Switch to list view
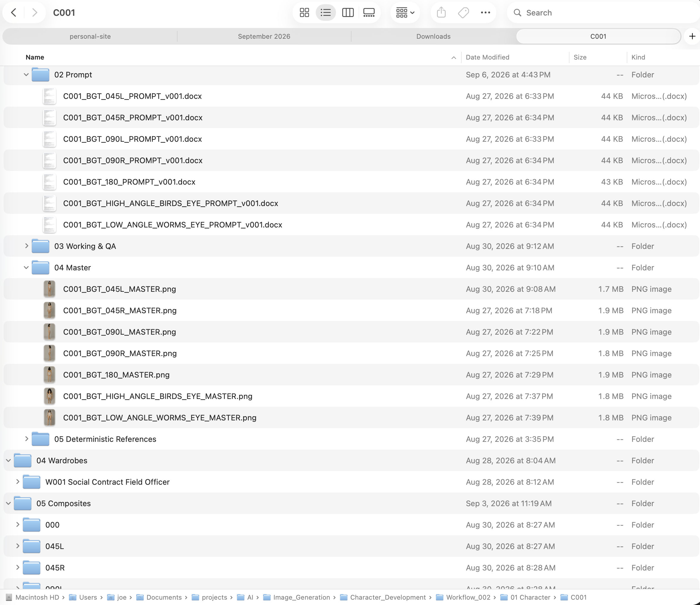This screenshot has height=605, width=700. coord(326,13)
